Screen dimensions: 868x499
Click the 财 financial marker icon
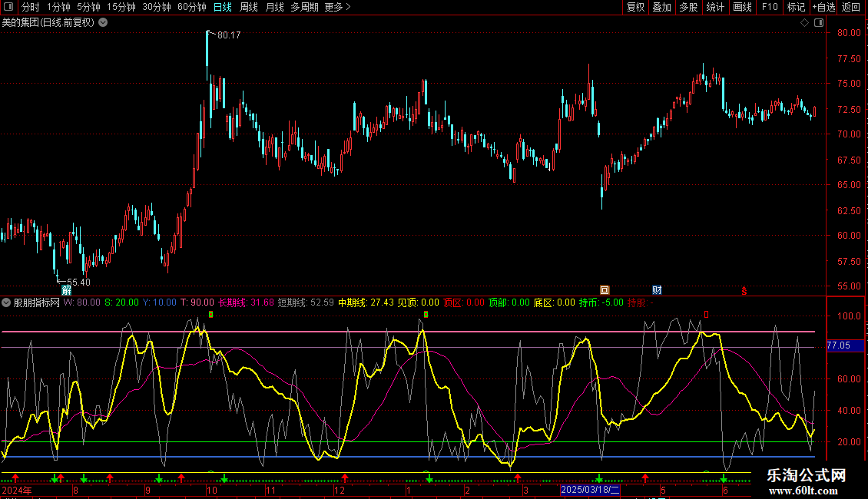coord(657,289)
